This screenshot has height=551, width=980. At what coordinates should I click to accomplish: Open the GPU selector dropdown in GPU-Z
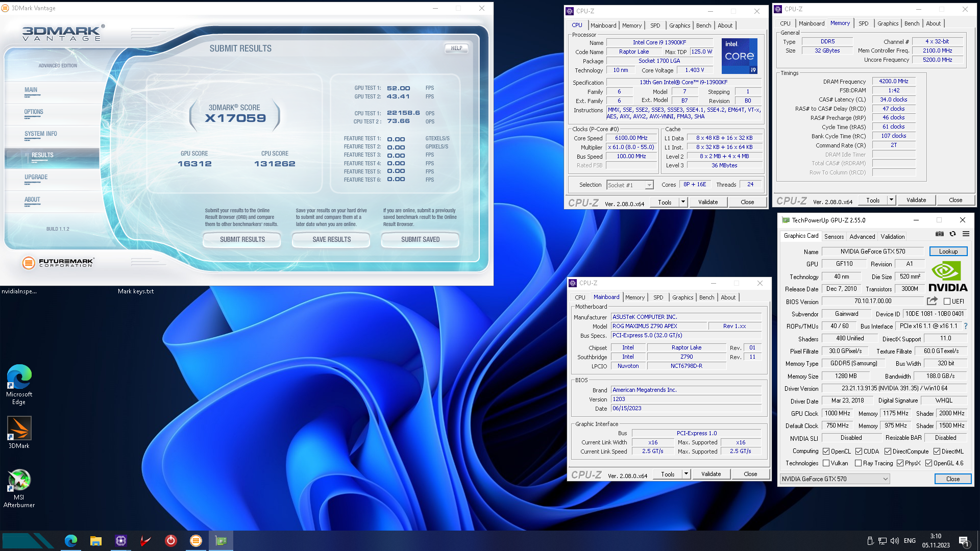pyautogui.click(x=835, y=479)
